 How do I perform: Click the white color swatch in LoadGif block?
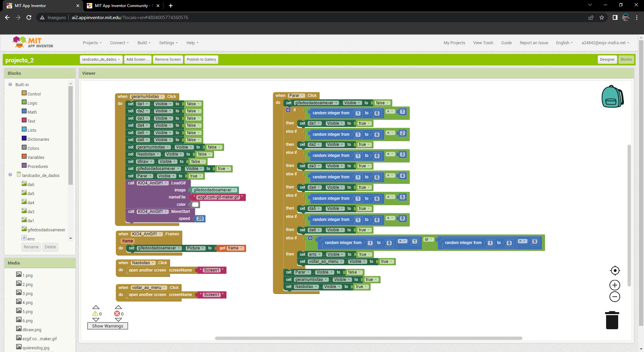point(195,204)
